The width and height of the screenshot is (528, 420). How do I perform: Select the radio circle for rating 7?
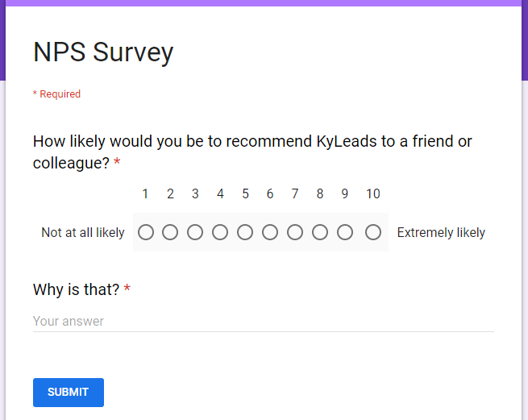[x=295, y=232]
